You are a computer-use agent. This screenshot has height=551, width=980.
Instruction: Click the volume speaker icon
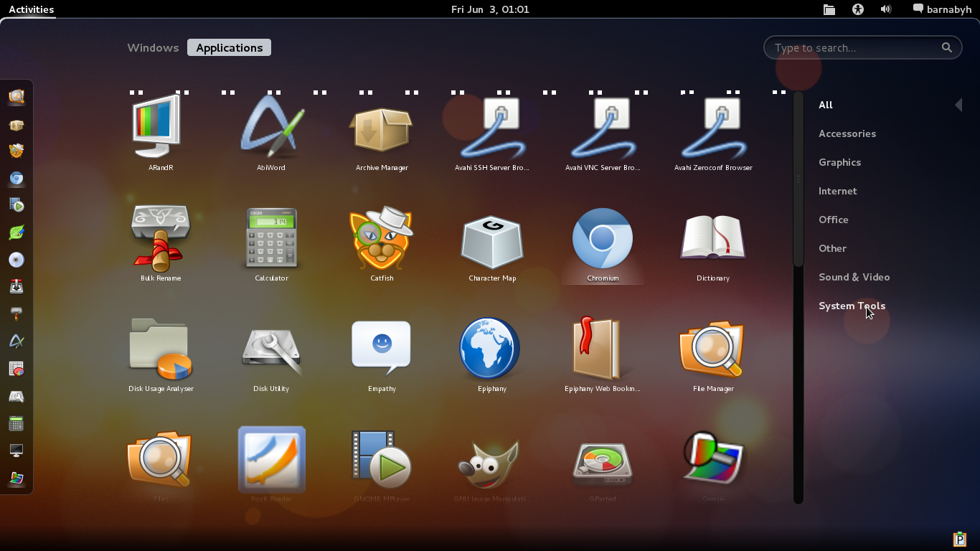(886, 9)
